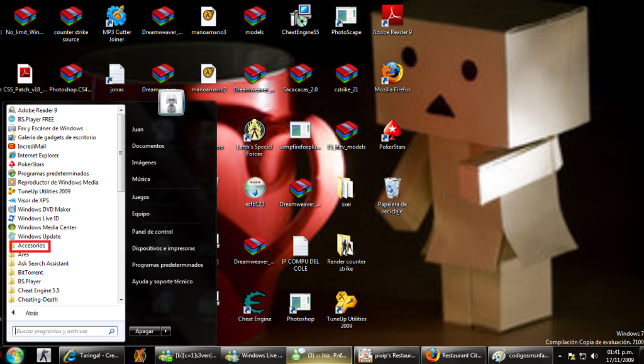Open the PhotoScape desktop shortcut

coord(347,21)
